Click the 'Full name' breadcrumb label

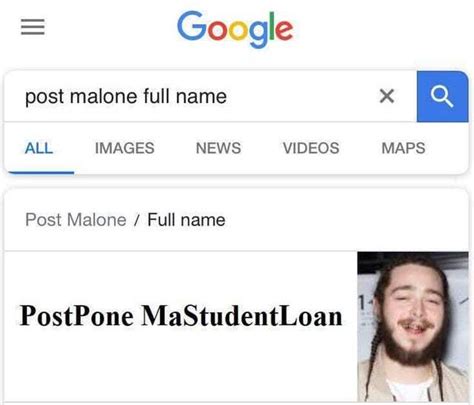[186, 220]
